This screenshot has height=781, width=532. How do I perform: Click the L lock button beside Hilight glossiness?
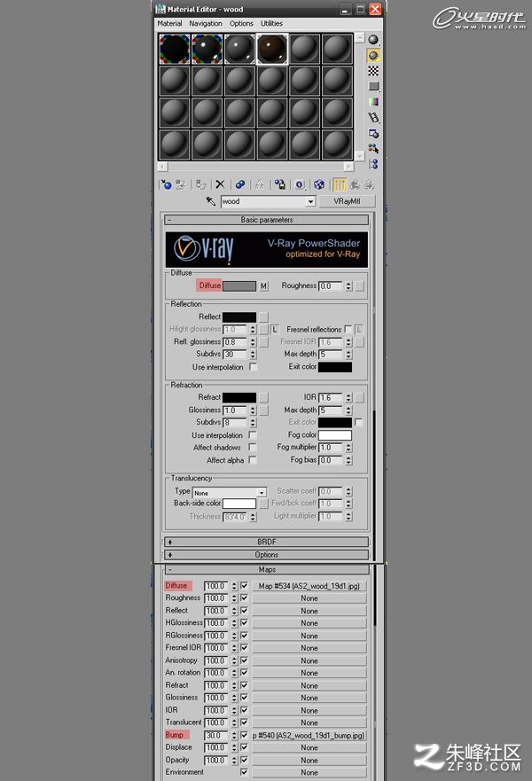pos(275,329)
